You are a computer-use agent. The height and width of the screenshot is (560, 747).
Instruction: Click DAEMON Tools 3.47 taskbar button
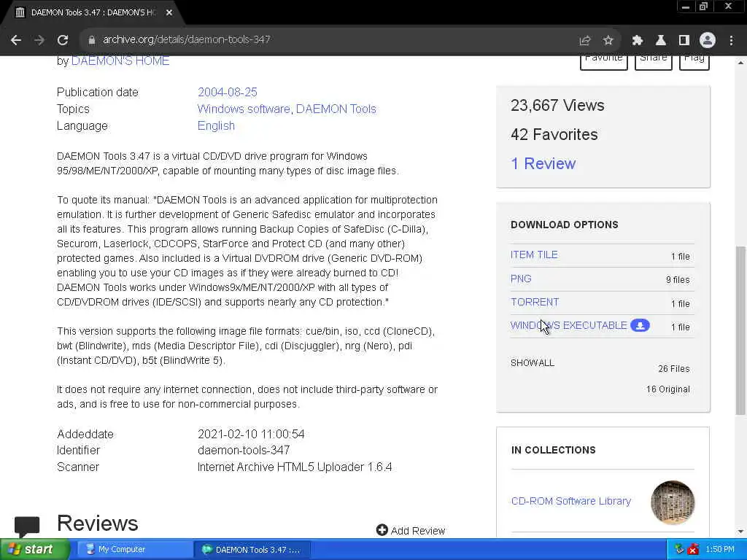click(x=252, y=550)
